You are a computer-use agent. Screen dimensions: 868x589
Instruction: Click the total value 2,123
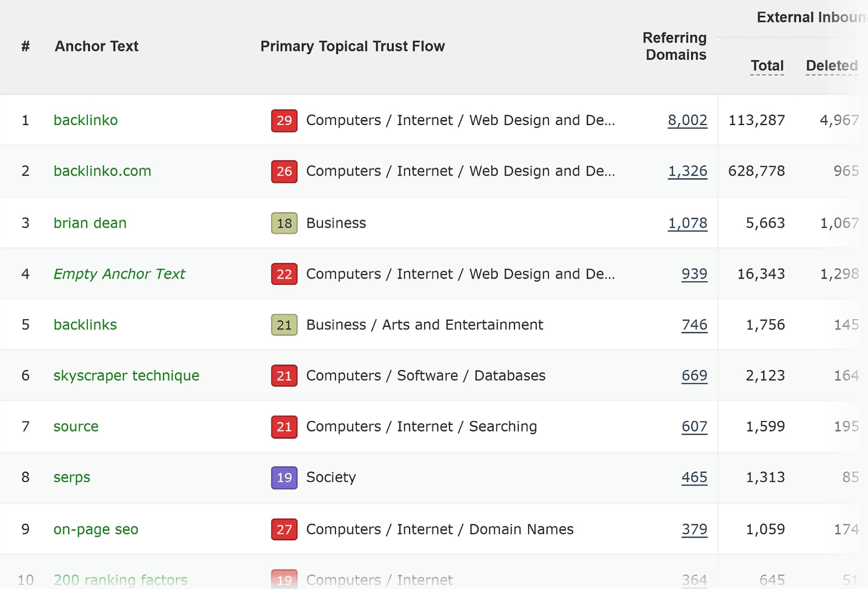(x=766, y=375)
